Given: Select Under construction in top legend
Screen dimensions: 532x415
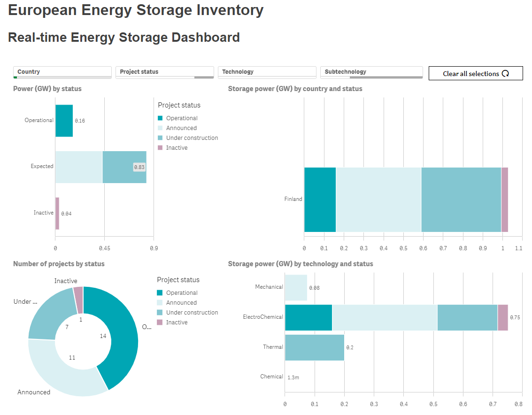Looking at the screenshot, I should point(192,138).
